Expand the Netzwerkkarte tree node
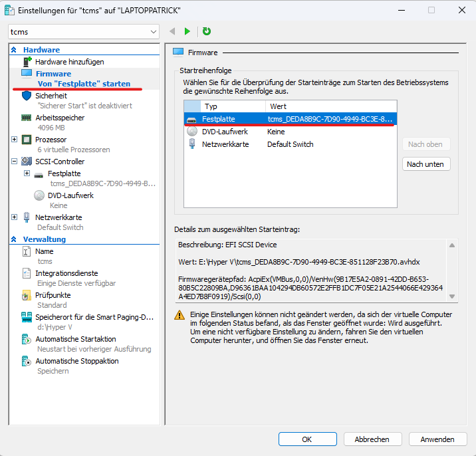The height and width of the screenshot is (456, 476). pos(15,217)
